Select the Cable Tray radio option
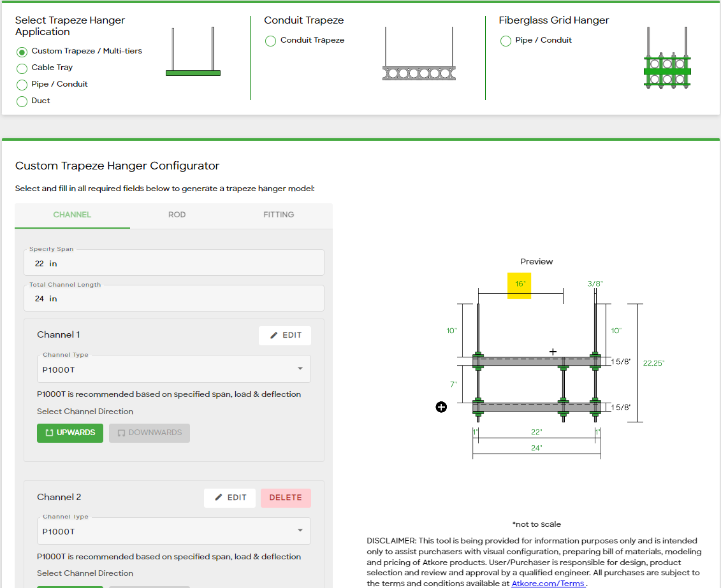Image resolution: width=721 pixels, height=588 pixels. click(22, 68)
